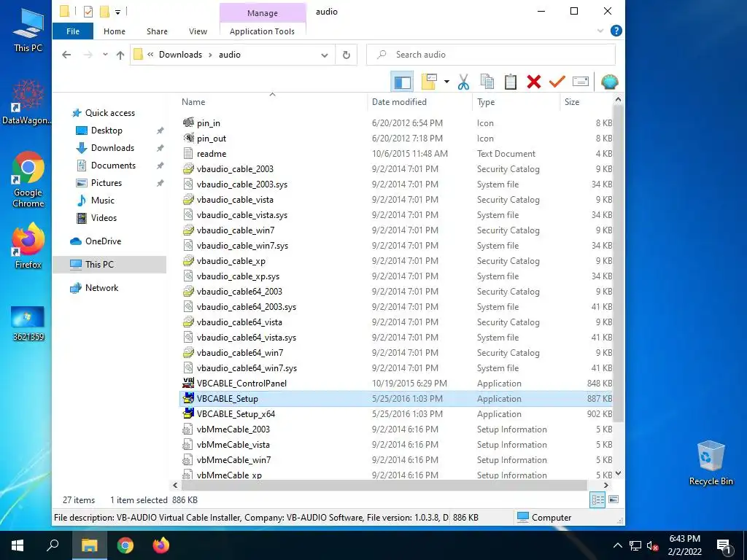Select the vbaudio_cable_win7.sys file
Viewport: 747px width, 560px height.
242,246
